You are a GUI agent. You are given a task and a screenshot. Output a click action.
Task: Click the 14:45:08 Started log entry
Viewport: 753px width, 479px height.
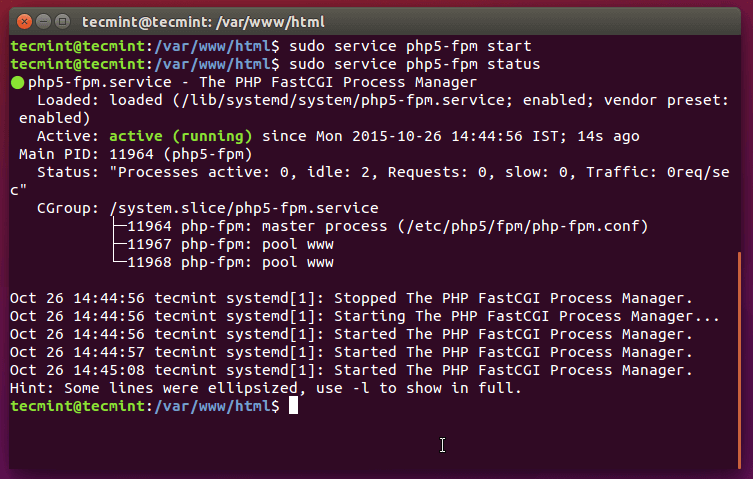pos(350,370)
